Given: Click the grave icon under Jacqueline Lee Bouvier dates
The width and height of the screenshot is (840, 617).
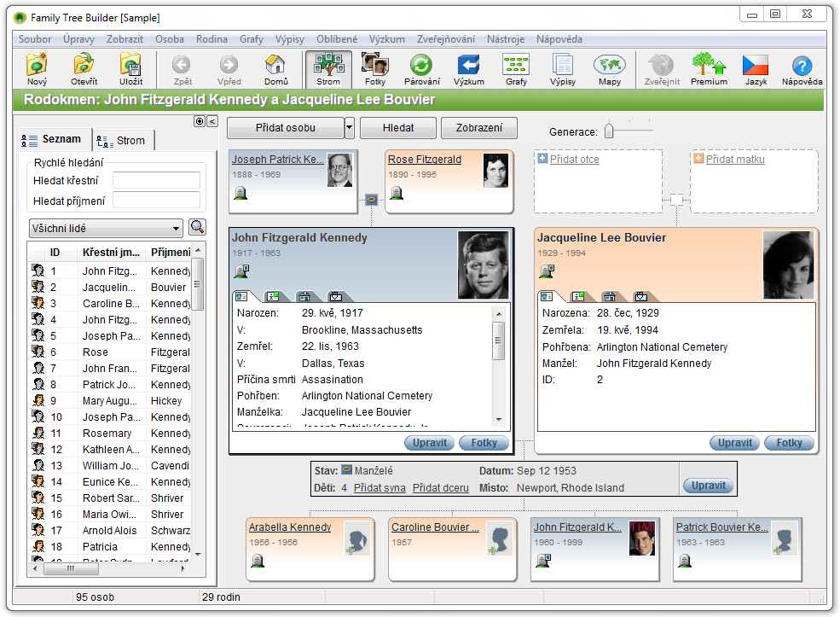Looking at the screenshot, I should pyautogui.click(x=547, y=271).
